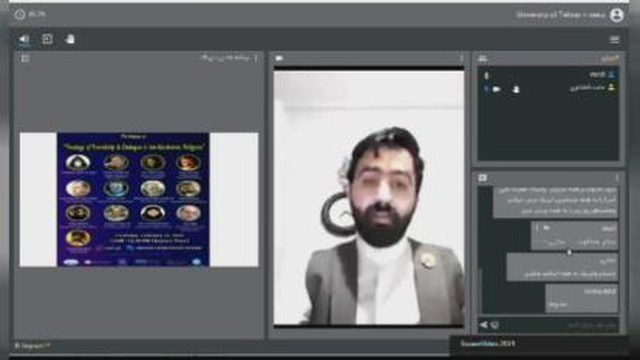Open the emoji picker in chat
The image size is (640, 360).
[495, 325]
